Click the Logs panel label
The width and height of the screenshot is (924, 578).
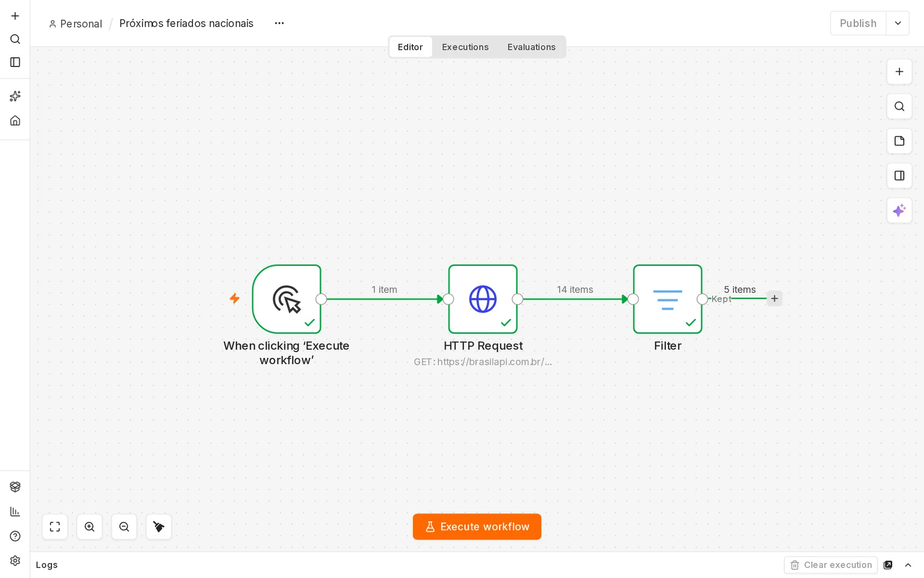[x=47, y=565]
